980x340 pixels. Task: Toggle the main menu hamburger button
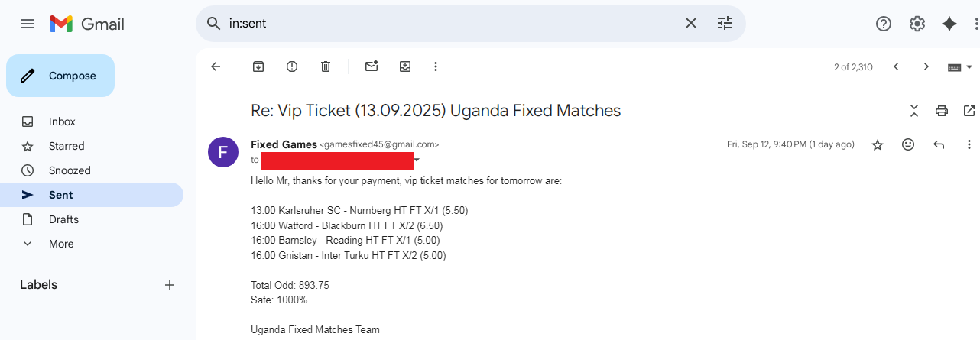point(28,24)
